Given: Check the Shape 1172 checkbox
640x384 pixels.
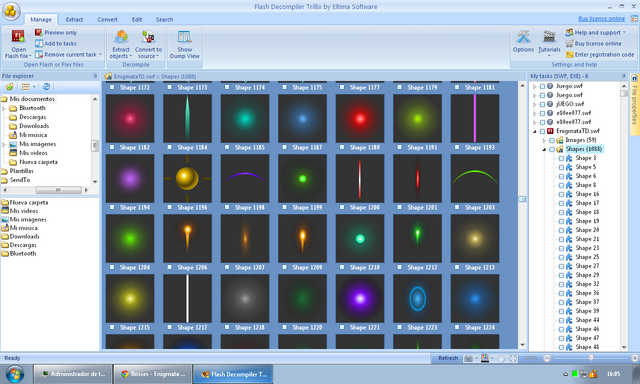Looking at the screenshot, I should click(112, 87).
